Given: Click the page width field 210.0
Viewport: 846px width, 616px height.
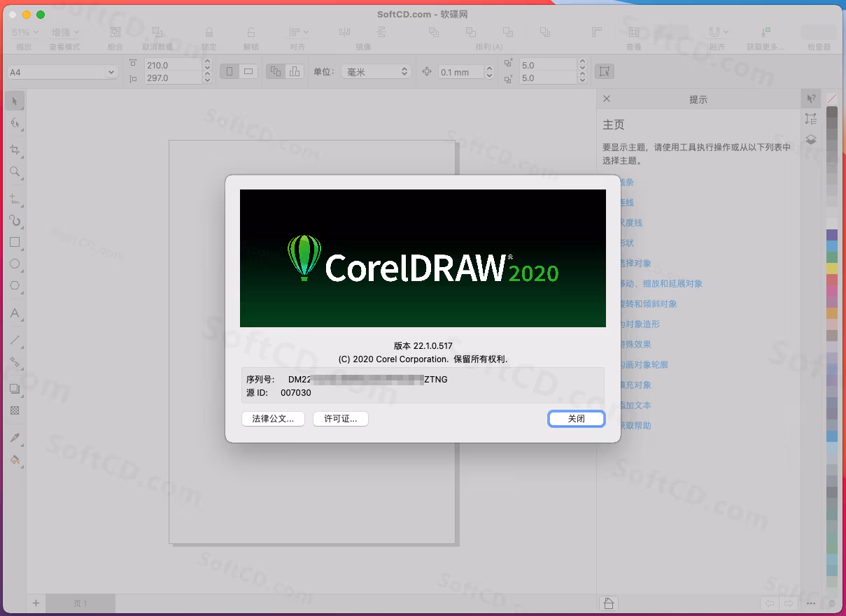Looking at the screenshot, I should tap(173, 64).
